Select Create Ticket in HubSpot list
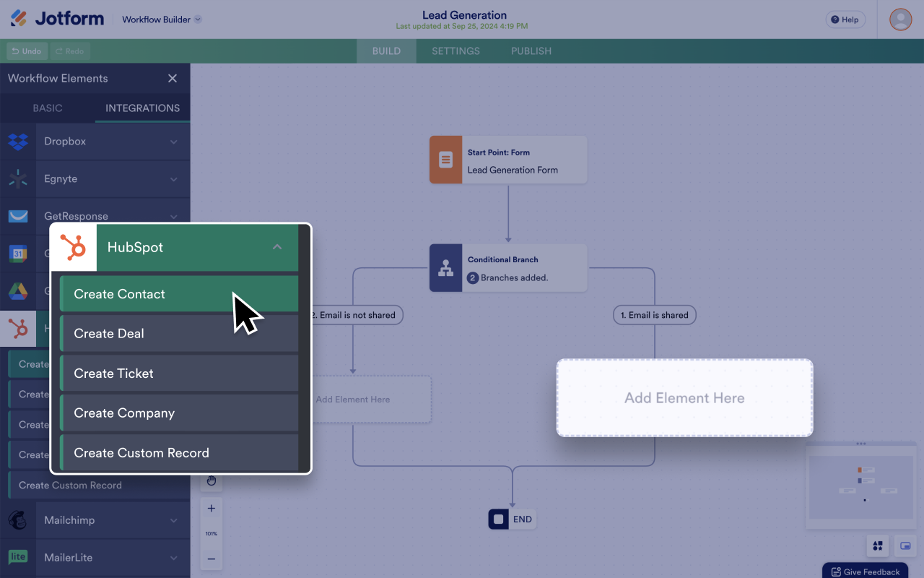The image size is (924, 578). 179,374
